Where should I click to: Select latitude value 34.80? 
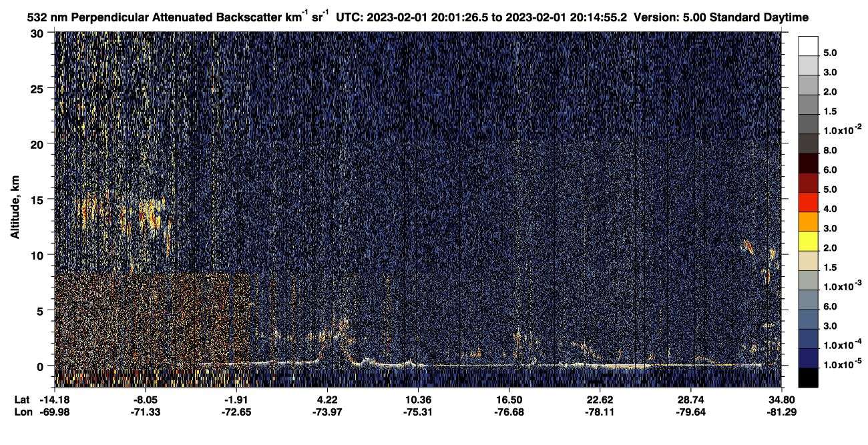(x=781, y=400)
